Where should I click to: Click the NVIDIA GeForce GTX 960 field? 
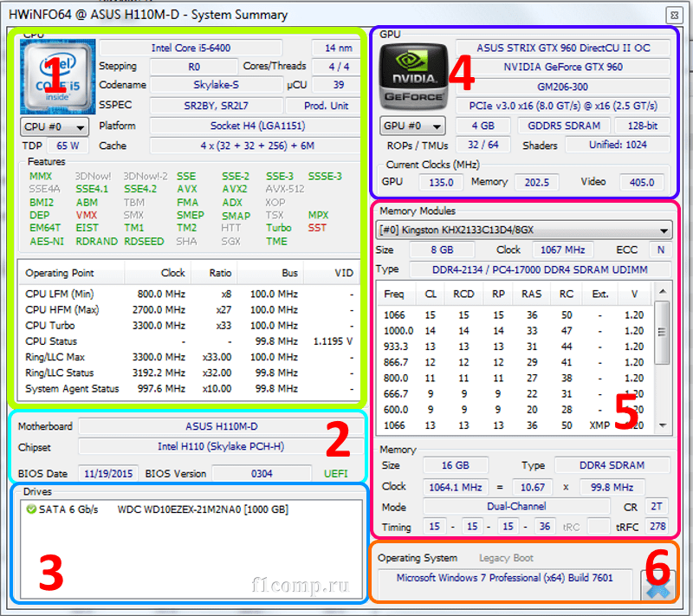pos(563,67)
